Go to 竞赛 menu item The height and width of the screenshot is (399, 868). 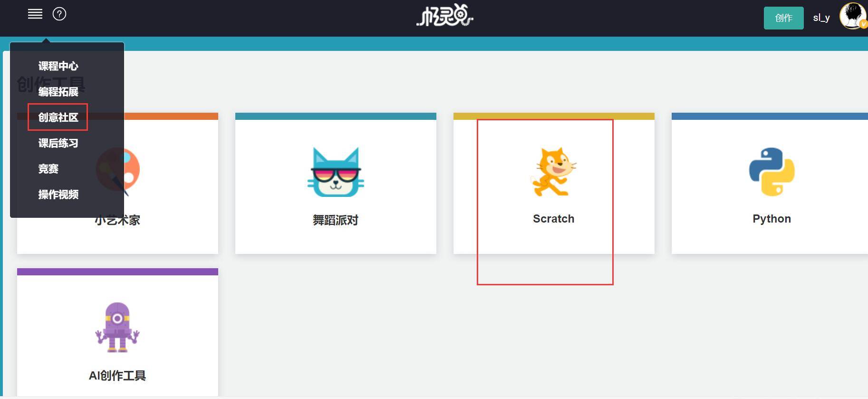(48, 169)
